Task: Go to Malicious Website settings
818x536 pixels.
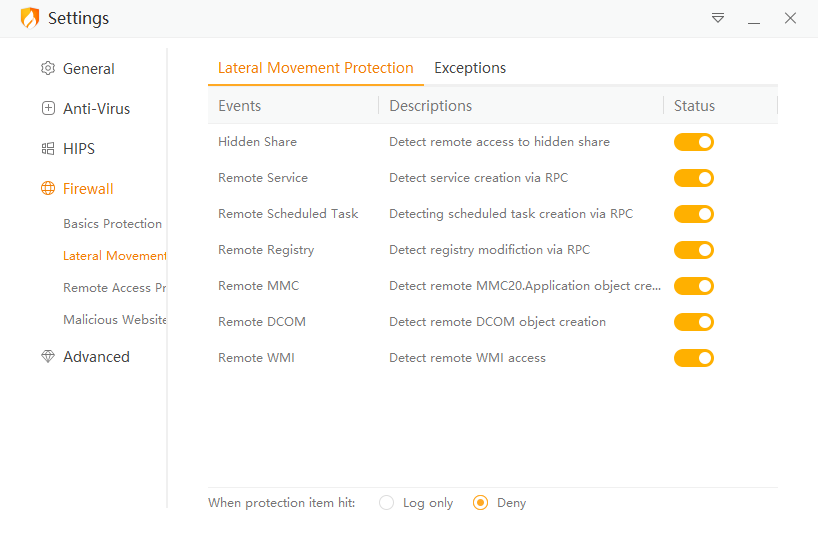Action: [x=114, y=320]
